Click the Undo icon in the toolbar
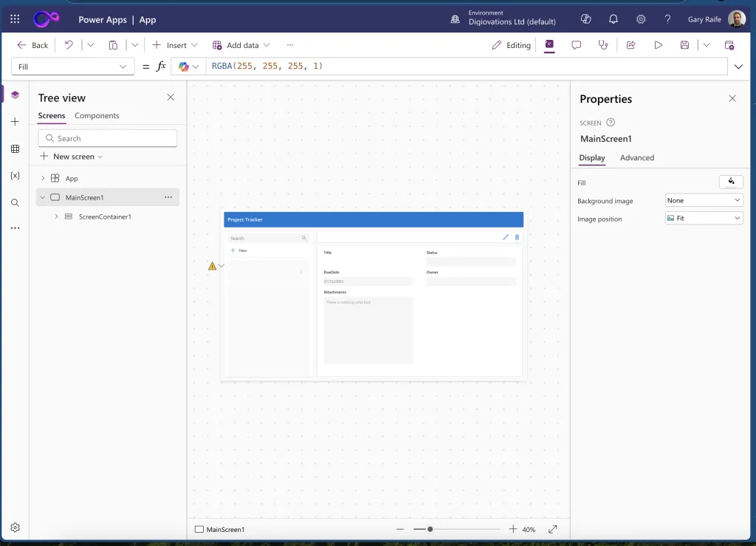756x546 pixels. tap(69, 45)
